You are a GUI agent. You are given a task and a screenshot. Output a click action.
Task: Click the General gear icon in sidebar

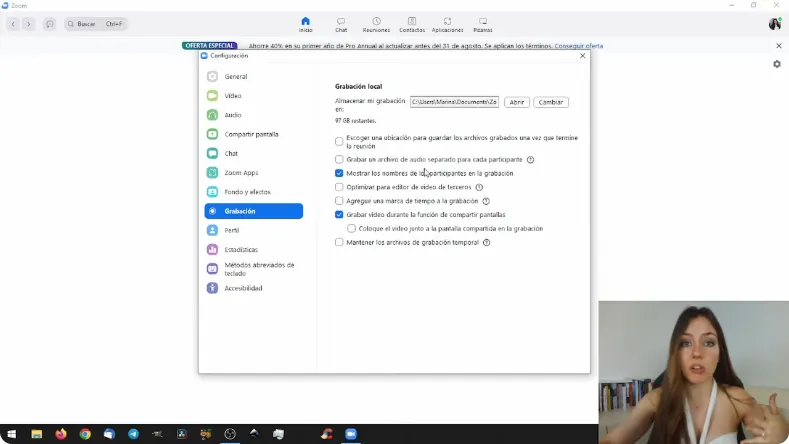coord(212,77)
